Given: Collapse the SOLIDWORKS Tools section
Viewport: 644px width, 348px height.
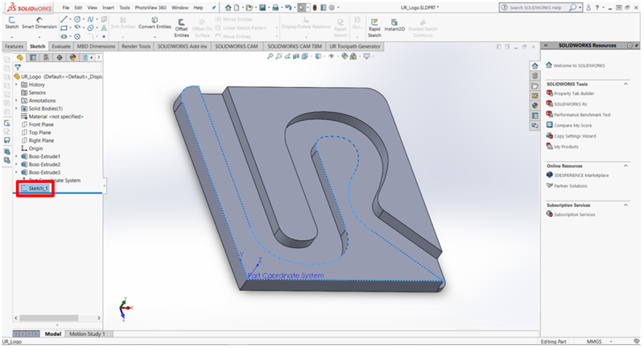Looking at the screenshot, I should tap(625, 84).
